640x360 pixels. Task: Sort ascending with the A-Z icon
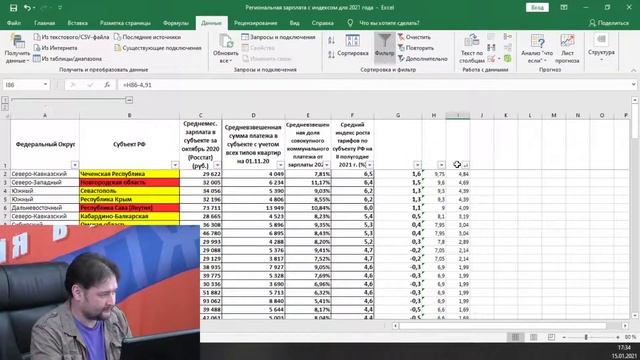[x=331, y=40]
